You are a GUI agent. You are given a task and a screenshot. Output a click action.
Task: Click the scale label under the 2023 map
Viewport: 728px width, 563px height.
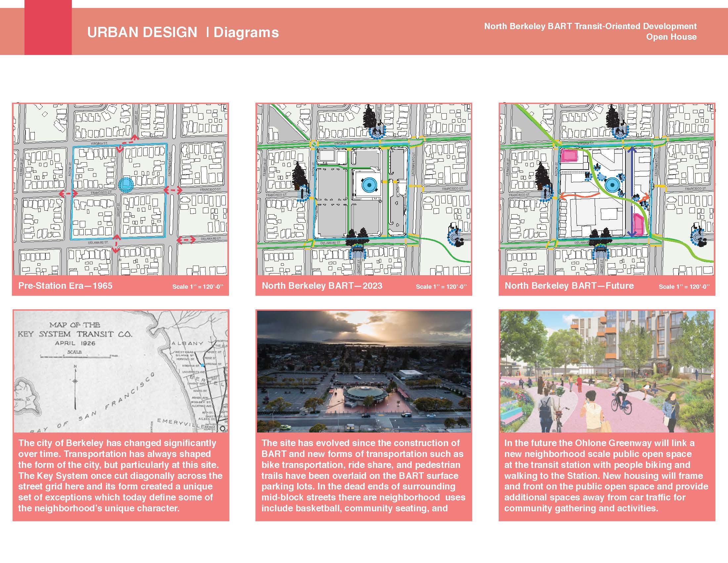pos(441,287)
